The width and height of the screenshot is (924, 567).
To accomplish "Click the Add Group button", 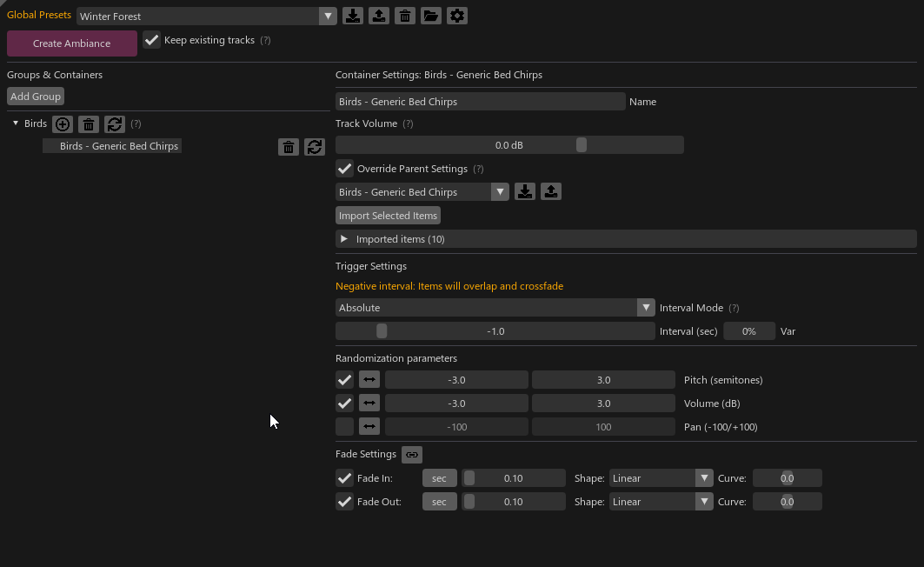I will 36,96.
